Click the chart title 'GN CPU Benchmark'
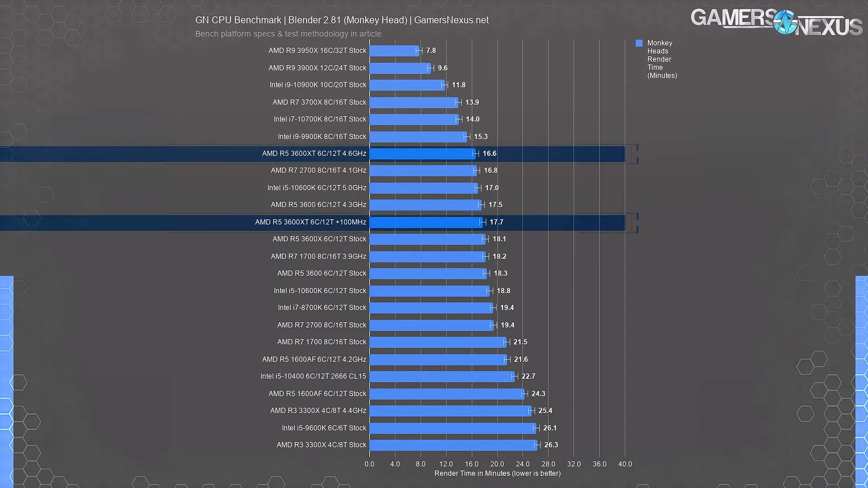The width and height of the screenshot is (868, 488). click(x=238, y=20)
